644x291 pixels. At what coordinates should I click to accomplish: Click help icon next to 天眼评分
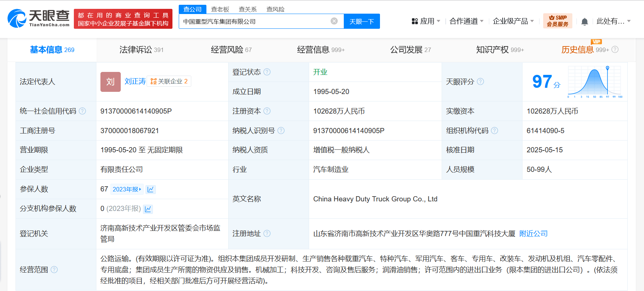point(480,82)
